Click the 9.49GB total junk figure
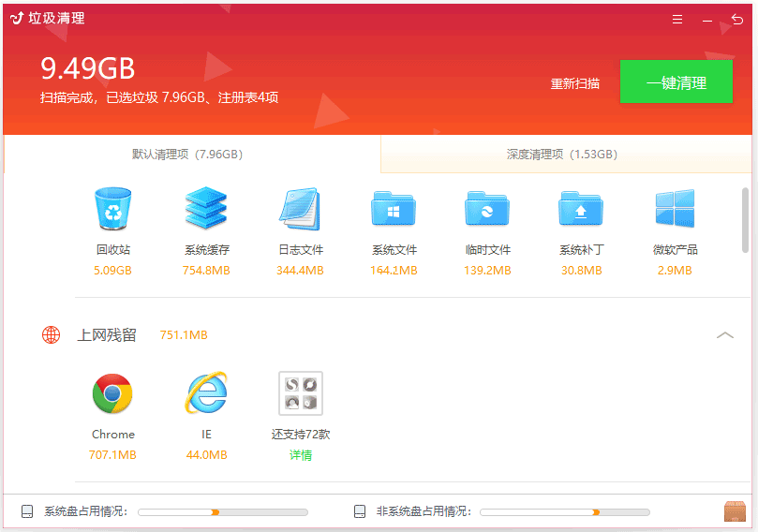Viewport: 758px width, 532px height. click(x=87, y=68)
